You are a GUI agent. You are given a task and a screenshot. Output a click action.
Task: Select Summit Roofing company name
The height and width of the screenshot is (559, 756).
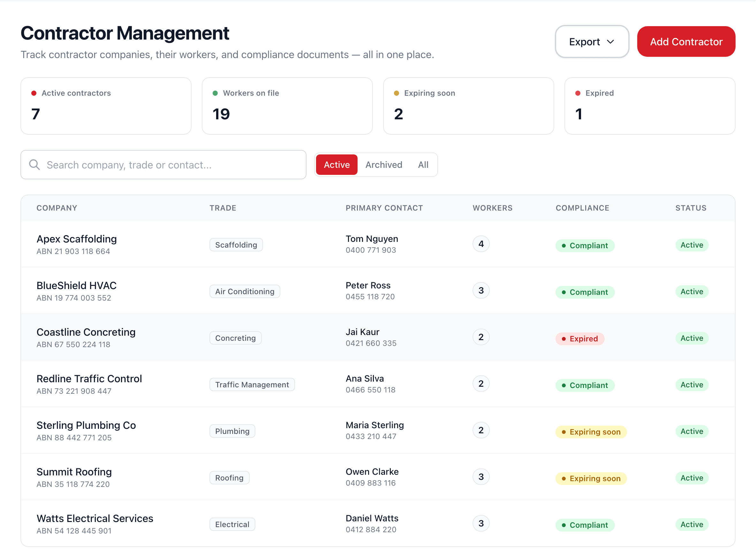pos(74,472)
